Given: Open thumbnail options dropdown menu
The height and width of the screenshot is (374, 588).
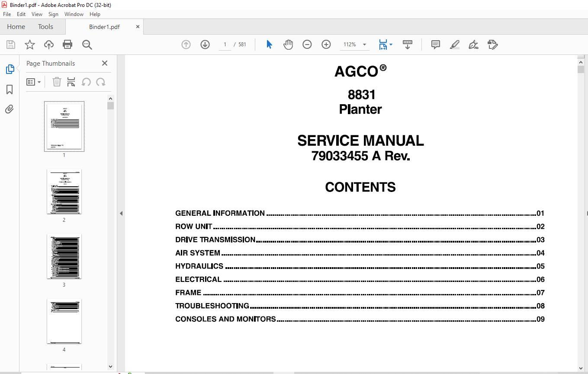Looking at the screenshot, I should point(34,82).
